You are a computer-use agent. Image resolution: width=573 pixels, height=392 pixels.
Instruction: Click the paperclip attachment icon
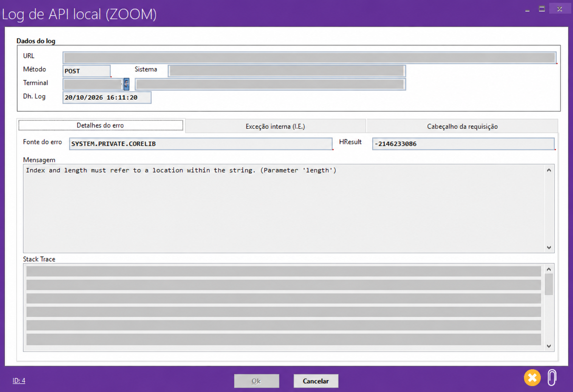tap(552, 378)
